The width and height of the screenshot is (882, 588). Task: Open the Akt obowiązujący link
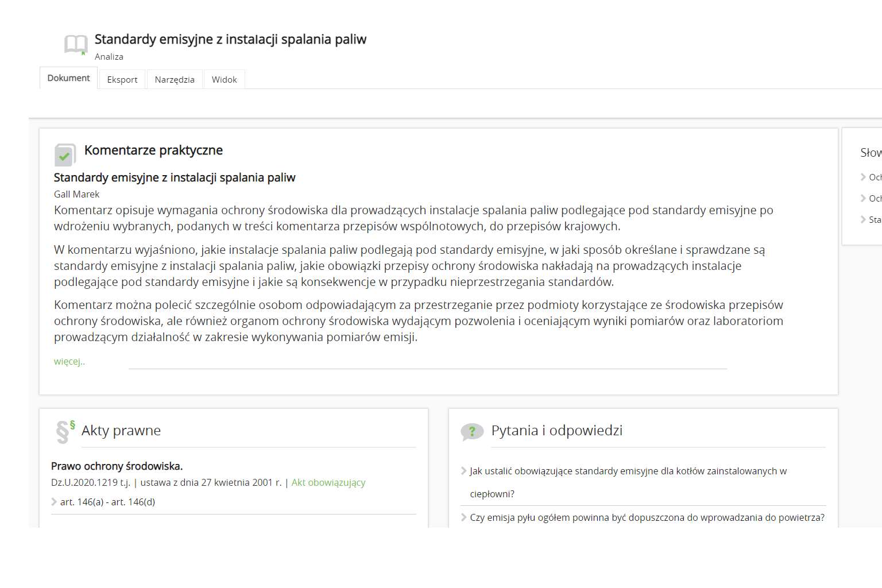328,483
